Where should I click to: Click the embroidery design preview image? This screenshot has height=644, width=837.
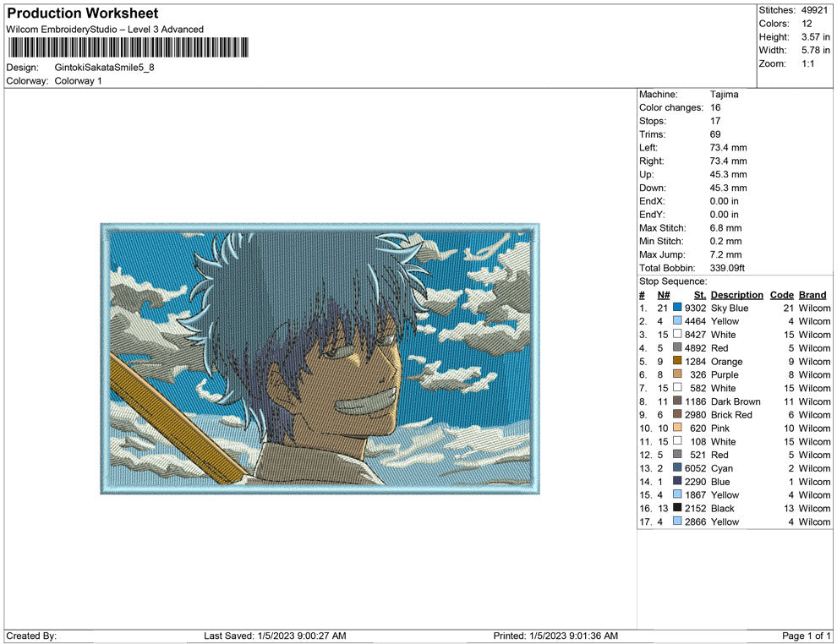[x=320, y=358]
